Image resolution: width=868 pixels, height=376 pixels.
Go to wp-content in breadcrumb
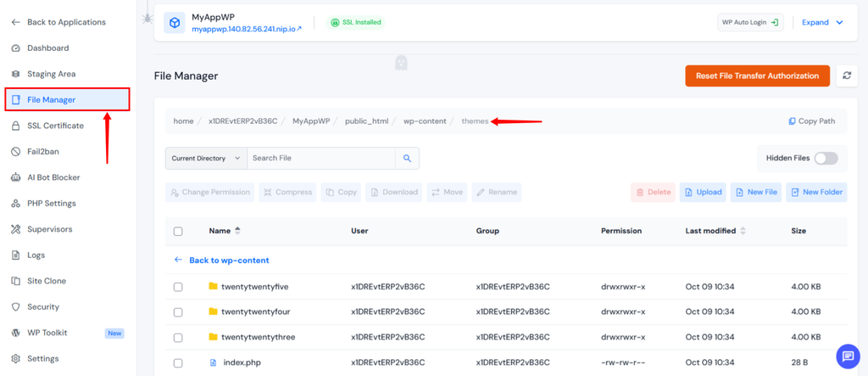tap(425, 121)
